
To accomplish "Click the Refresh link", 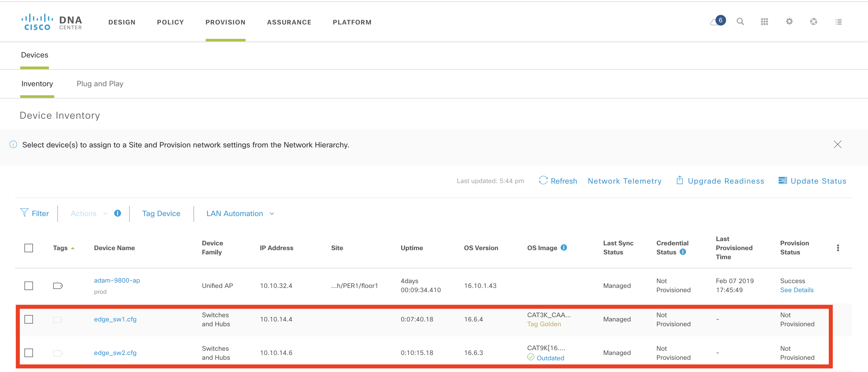I will (558, 181).
